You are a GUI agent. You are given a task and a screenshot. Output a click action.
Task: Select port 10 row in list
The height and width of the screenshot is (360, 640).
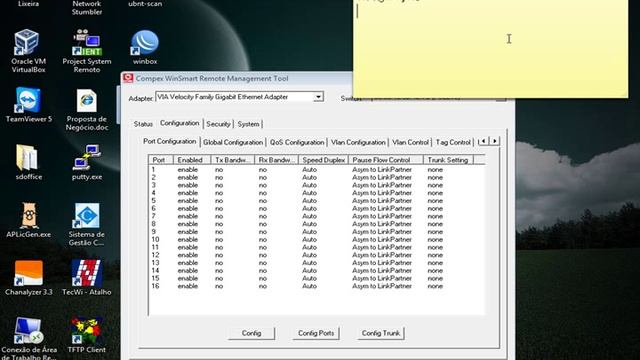click(x=316, y=239)
